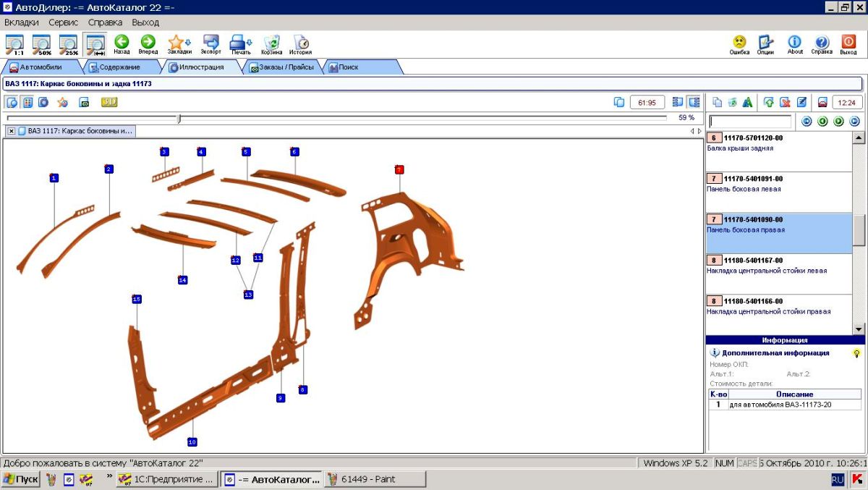The image size is (868, 490).
Task: Toggle the round blue icon in illustration toolbar
Action: 43,102
